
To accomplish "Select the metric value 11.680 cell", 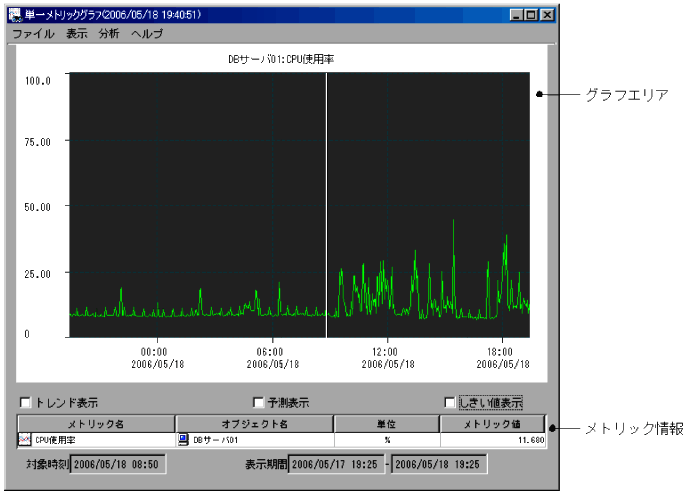I will pyautogui.click(x=493, y=440).
